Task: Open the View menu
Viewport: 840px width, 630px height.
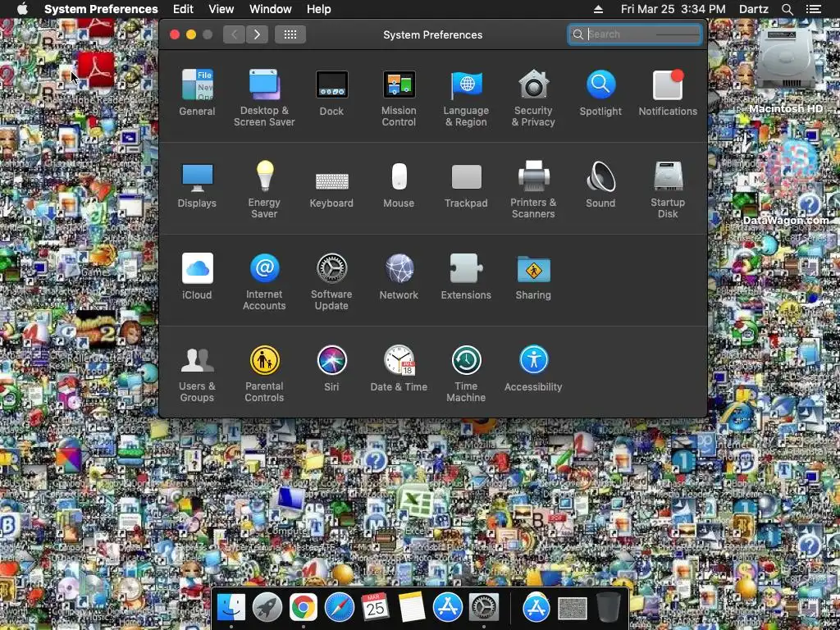Action: click(221, 9)
